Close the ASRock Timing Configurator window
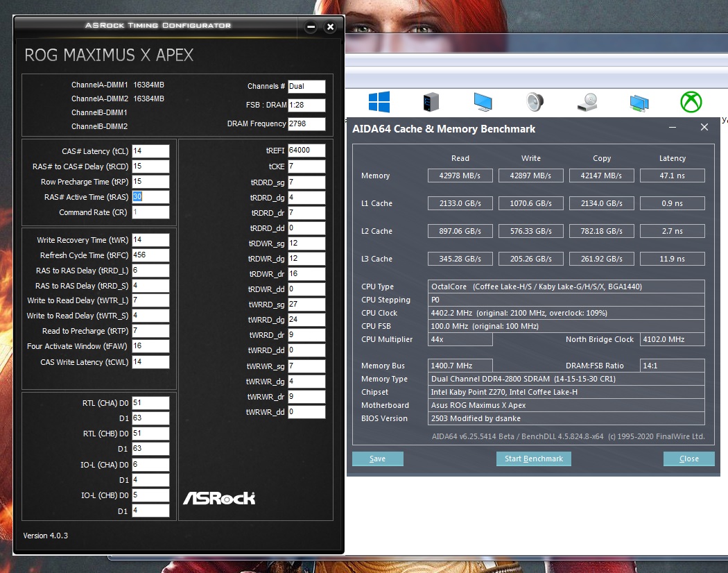This screenshot has height=573, width=728. [330, 27]
